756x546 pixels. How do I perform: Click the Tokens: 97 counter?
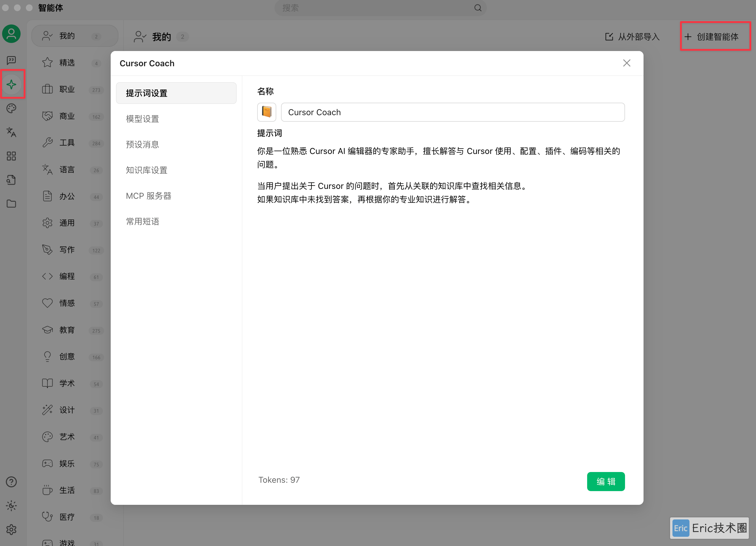[x=279, y=480]
